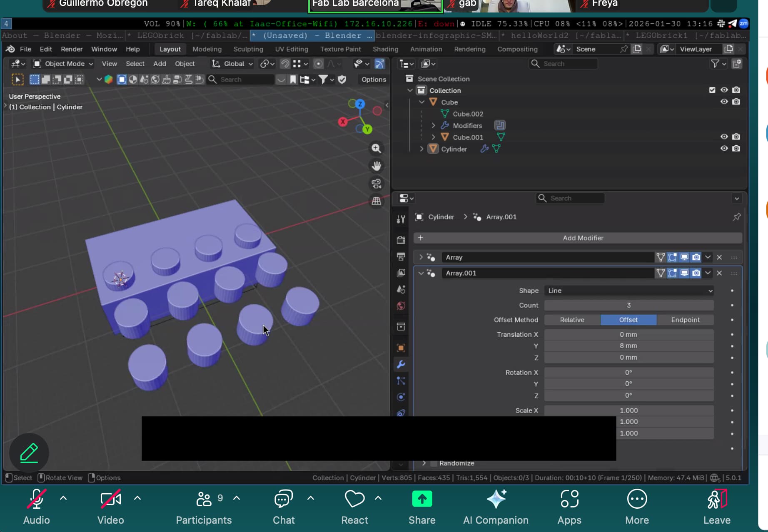Image resolution: width=768 pixels, height=532 pixels.
Task: Select the Output Properties printer tab
Action: click(x=401, y=257)
